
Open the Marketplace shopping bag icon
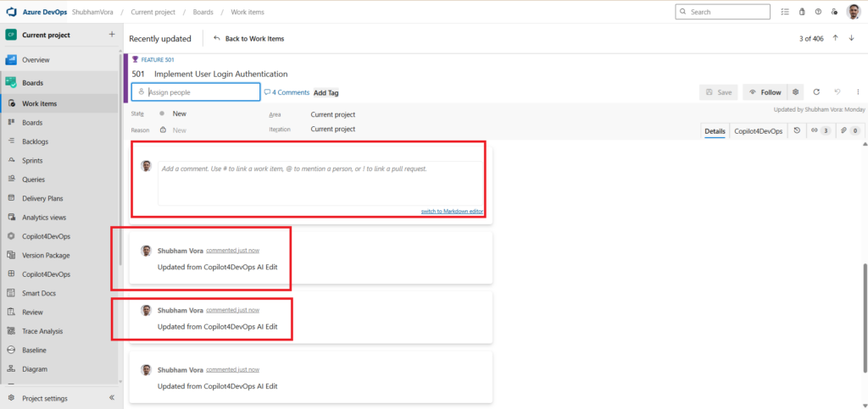click(x=801, y=12)
